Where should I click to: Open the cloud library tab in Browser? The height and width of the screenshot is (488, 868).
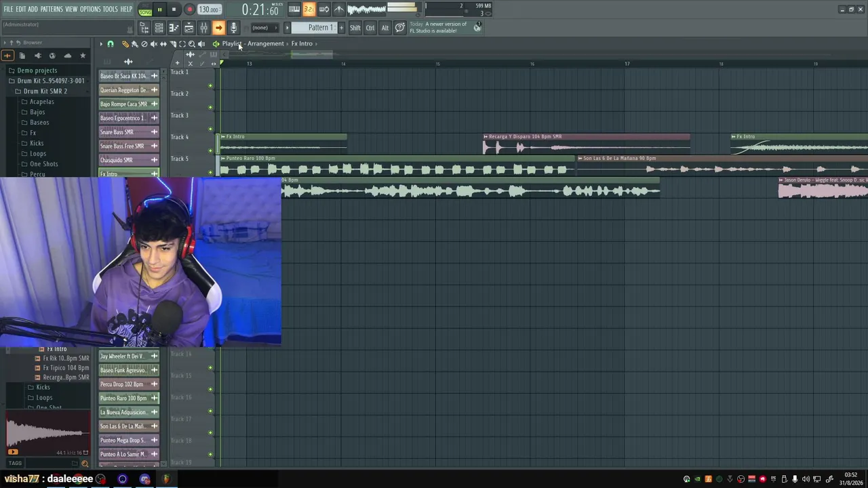[67, 56]
